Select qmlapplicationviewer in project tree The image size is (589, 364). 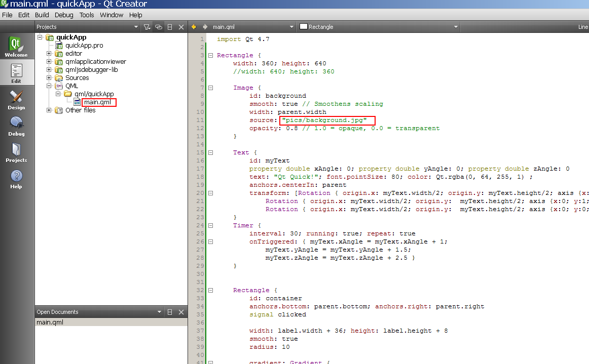tap(96, 62)
